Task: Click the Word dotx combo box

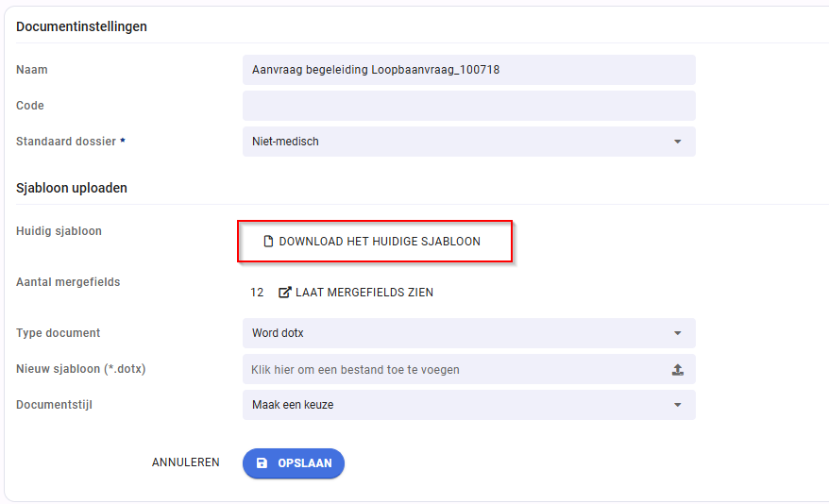Action: pyautogui.click(x=469, y=333)
